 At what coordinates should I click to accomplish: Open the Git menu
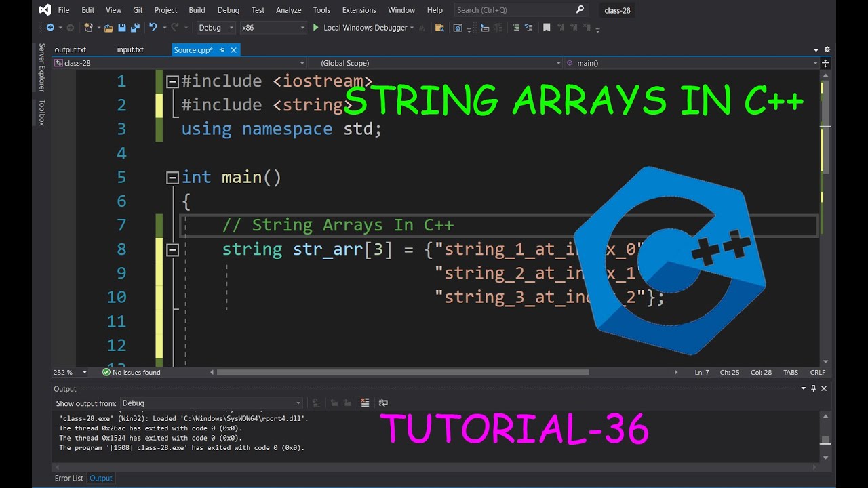tap(138, 10)
